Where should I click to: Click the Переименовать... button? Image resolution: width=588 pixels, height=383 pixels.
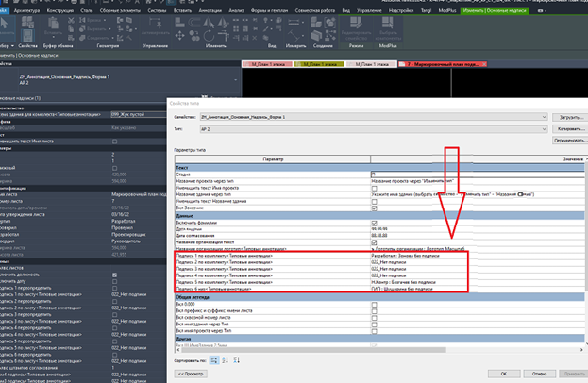tap(570, 141)
